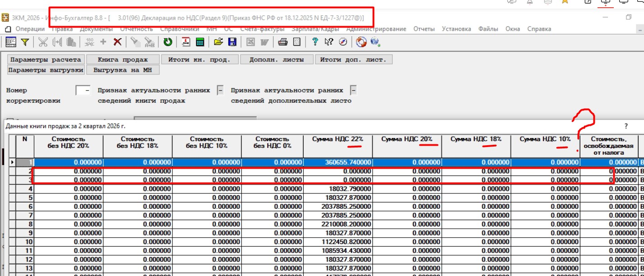The width and height of the screenshot is (644, 276).
Task: Click the Параметры выгрузки button
Action: [46, 70]
